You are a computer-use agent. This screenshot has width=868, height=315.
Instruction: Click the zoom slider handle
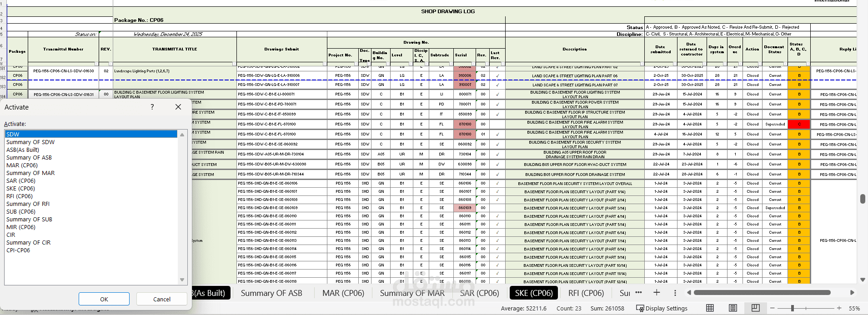pyautogui.click(x=792, y=308)
